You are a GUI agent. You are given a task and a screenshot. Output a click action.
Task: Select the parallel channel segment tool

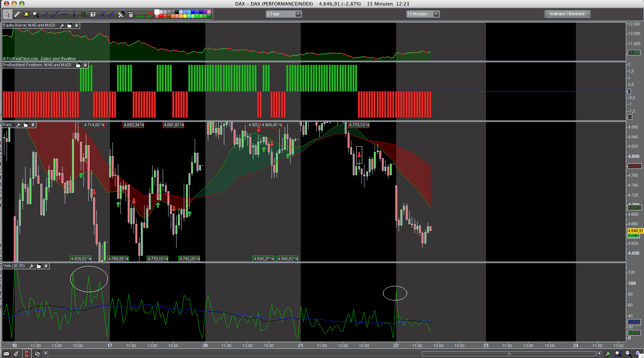[x=102, y=15]
